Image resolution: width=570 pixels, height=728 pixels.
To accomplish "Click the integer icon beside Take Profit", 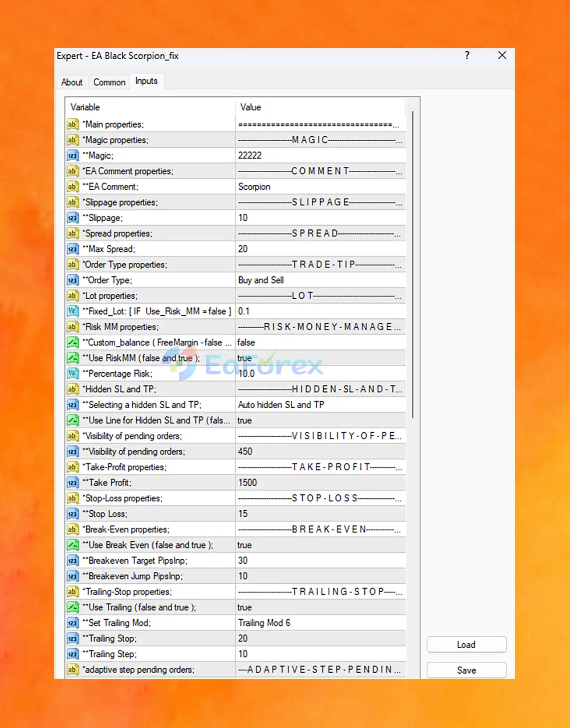I will click(x=73, y=483).
